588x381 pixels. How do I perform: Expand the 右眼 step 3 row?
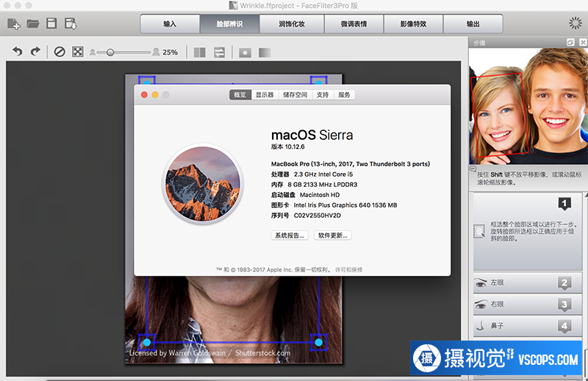[x=527, y=305]
